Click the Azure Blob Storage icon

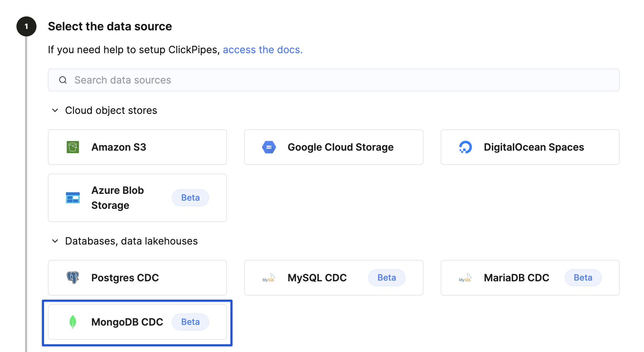tap(73, 197)
